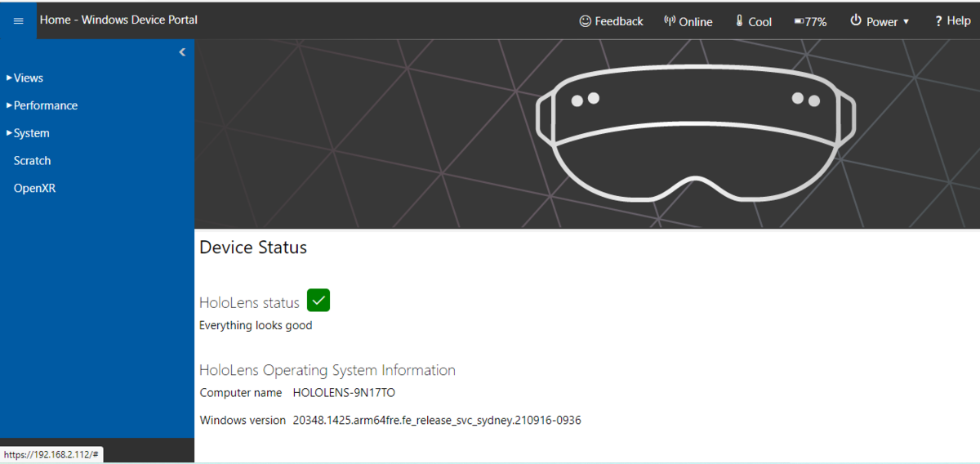Click the Cool temperature text
980x464 pixels.
pyautogui.click(x=759, y=22)
